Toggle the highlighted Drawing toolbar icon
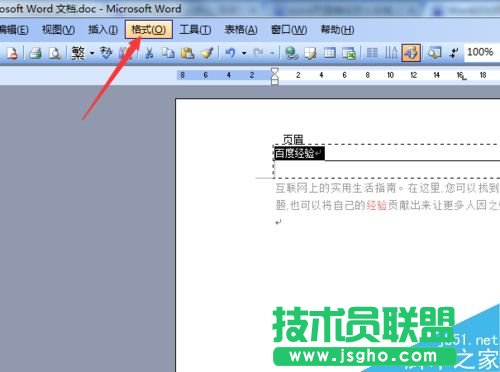 pos(411,53)
